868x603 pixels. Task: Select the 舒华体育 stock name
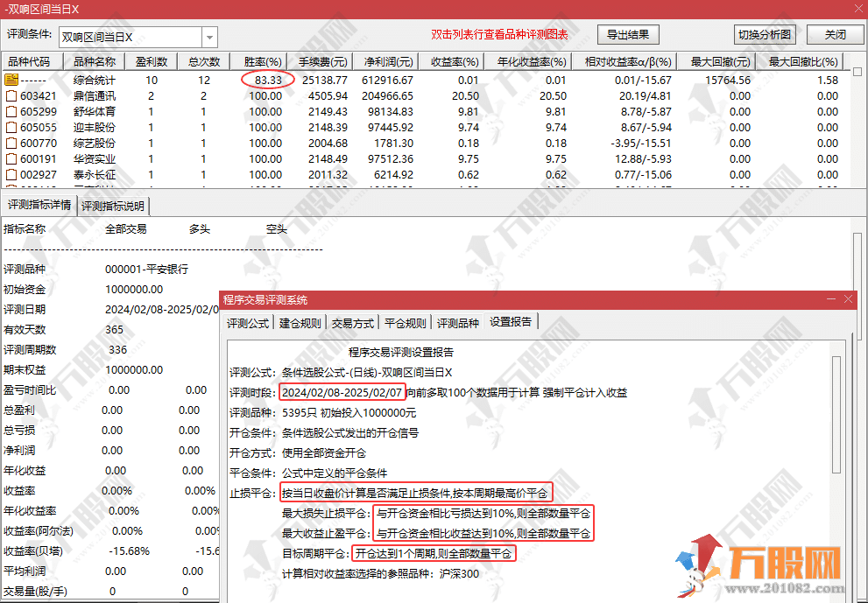94,112
